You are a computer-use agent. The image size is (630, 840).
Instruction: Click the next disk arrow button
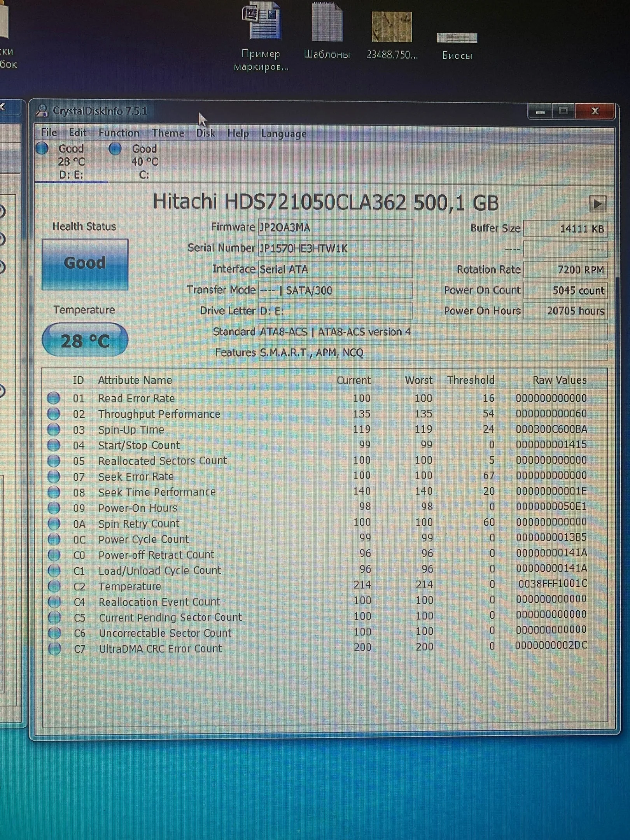[597, 204]
